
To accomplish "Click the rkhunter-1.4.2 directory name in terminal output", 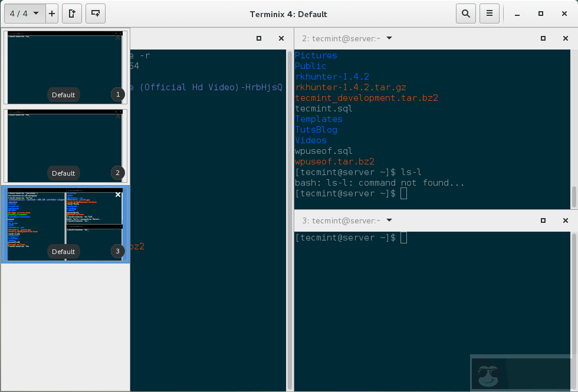I will tap(332, 77).
